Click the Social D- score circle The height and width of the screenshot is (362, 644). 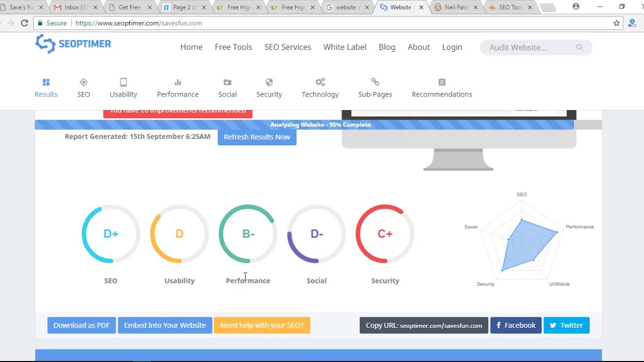[x=316, y=234]
